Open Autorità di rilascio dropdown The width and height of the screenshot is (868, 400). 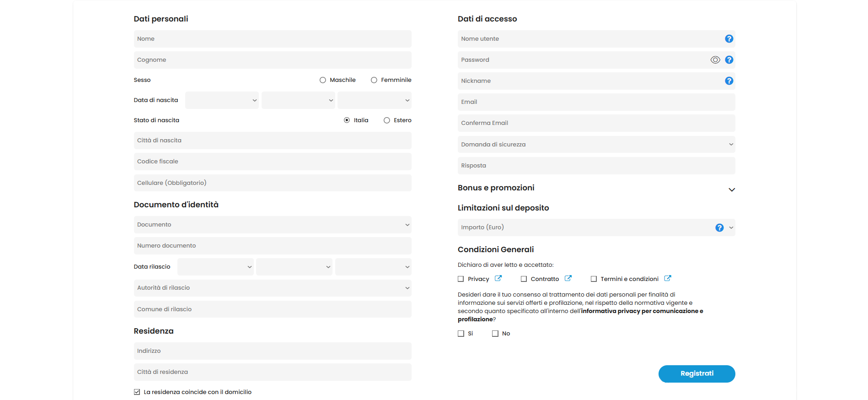click(x=273, y=288)
